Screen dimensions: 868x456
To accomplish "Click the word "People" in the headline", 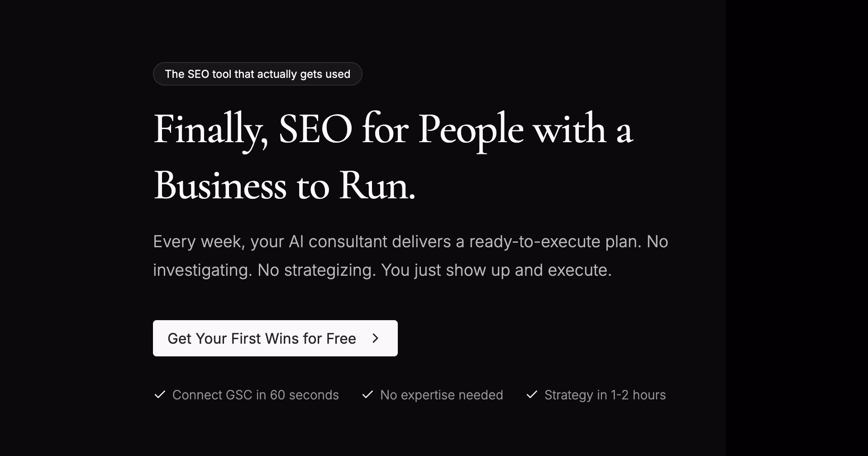I will tap(471, 130).
